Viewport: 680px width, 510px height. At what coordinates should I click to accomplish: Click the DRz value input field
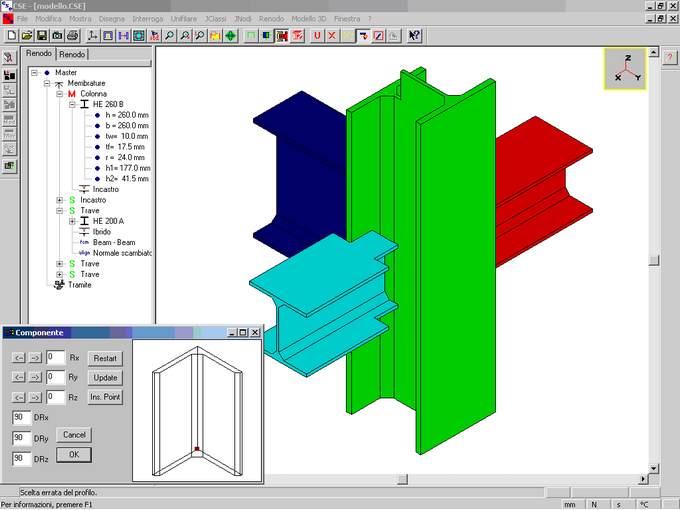[x=22, y=458]
